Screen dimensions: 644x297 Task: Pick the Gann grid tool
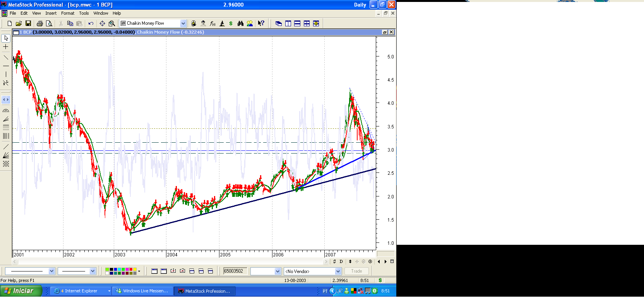[x=6, y=164]
